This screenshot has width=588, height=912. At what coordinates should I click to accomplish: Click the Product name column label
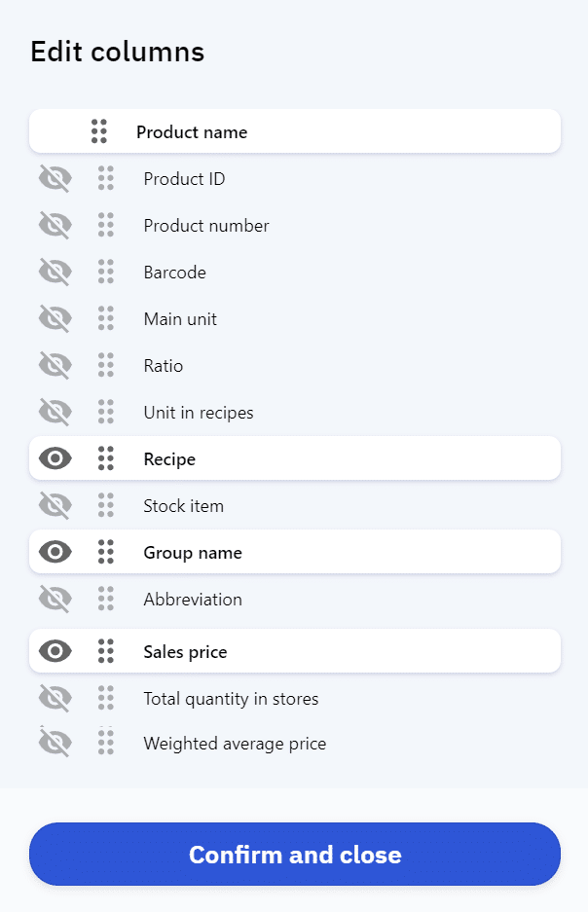pyautogui.click(x=192, y=132)
